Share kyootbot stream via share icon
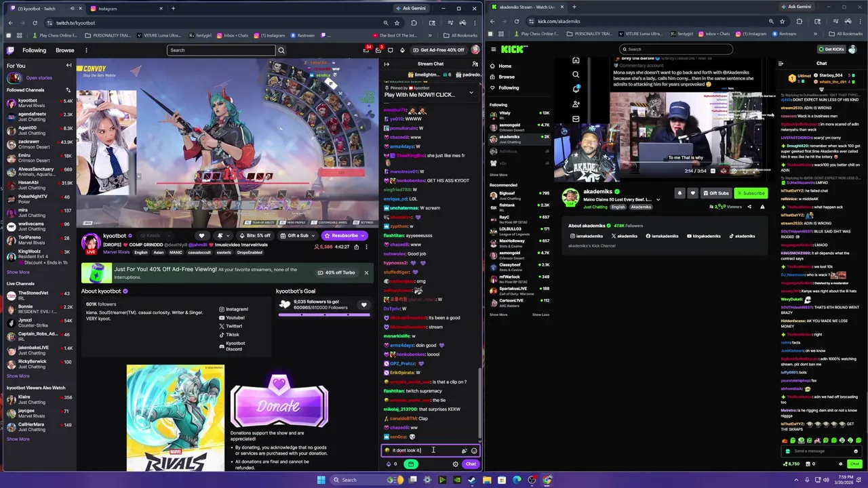Viewport: 868px width, 488px height. [x=357, y=247]
